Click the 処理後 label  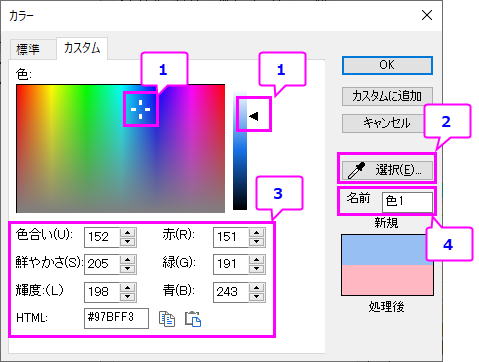click(x=387, y=306)
